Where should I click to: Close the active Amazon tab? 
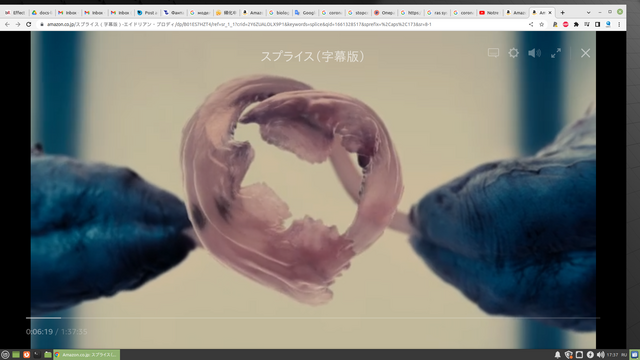(x=550, y=13)
